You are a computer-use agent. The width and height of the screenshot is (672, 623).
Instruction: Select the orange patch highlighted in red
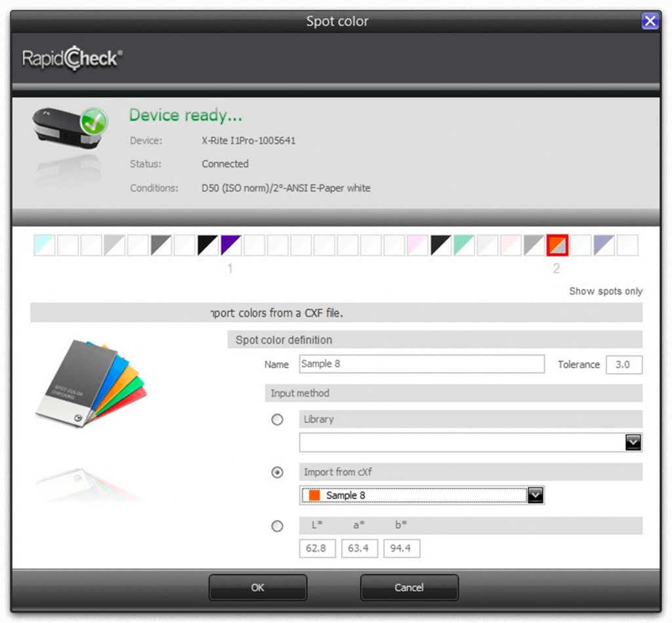557,245
